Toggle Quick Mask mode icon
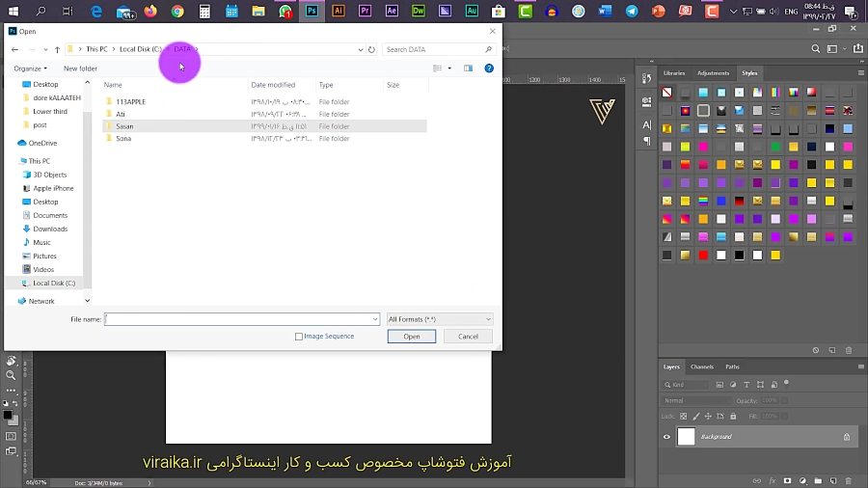868x488 pixels. [x=11, y=437]
